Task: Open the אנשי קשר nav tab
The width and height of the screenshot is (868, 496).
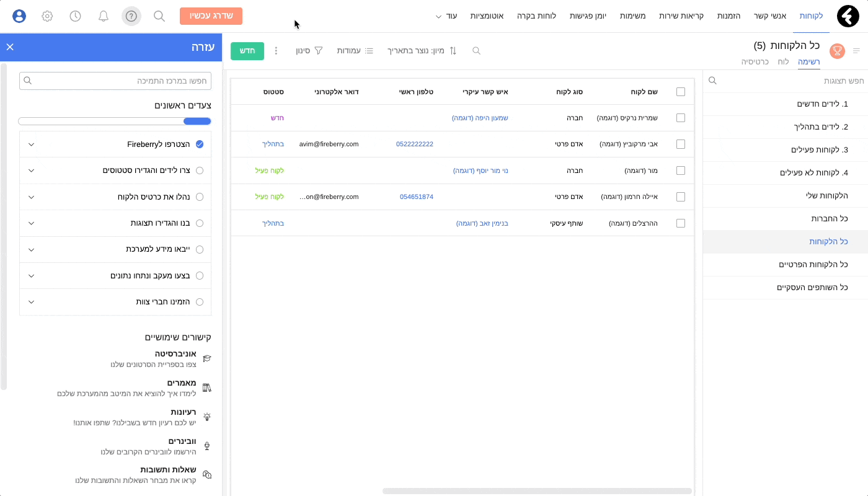Action: (x=769, y=16)
